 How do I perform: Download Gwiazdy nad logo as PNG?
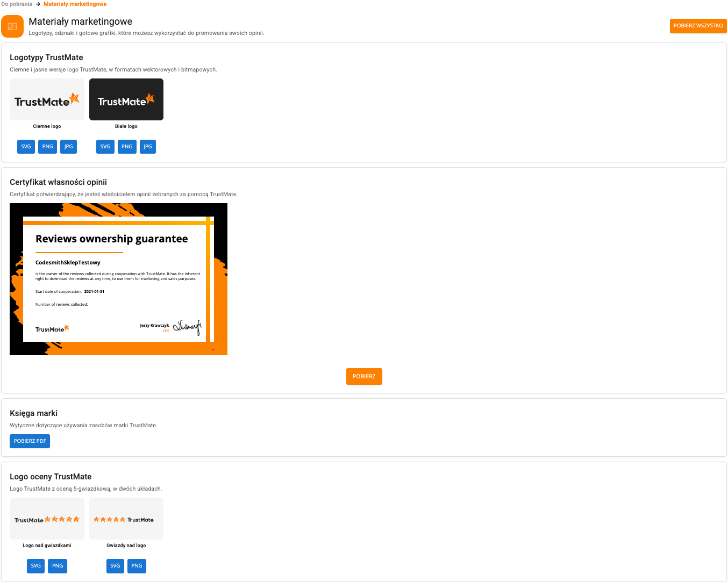pos(137,566)
